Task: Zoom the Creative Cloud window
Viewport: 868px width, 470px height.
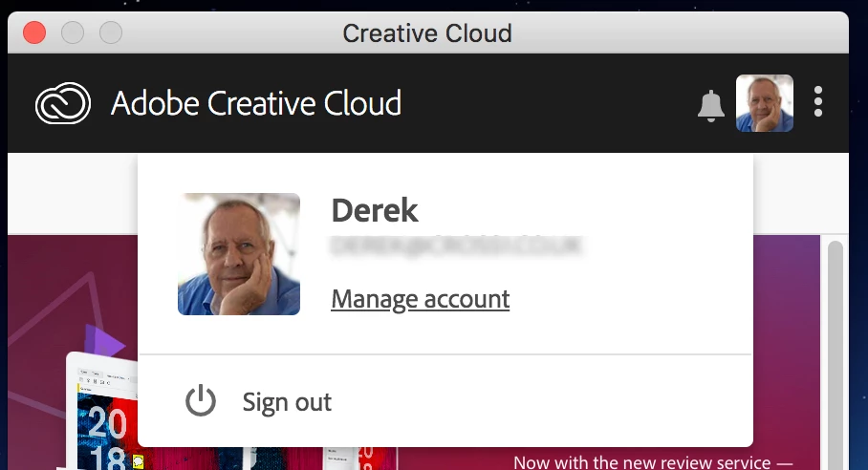Action: (x=111, y=32)
